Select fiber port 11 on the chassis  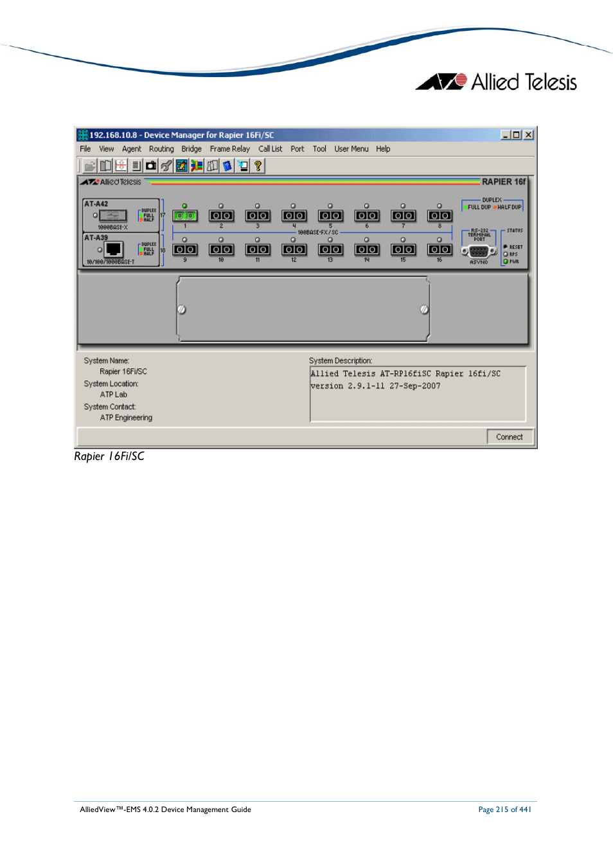click(258, 249)
